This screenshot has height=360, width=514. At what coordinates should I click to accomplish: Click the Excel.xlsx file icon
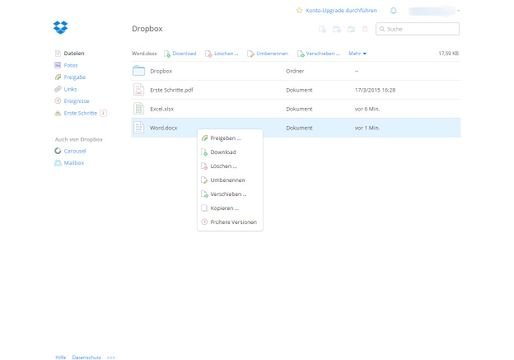(x=139, y=109)
